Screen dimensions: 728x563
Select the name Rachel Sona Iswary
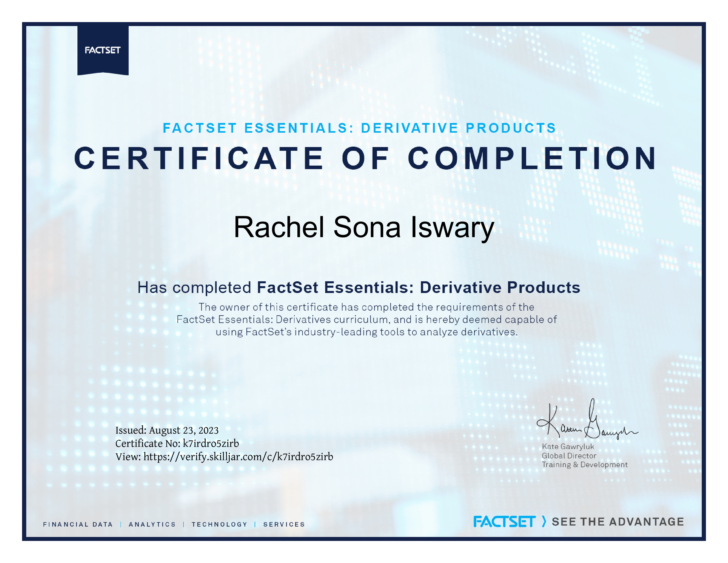(x=364, y=227)
